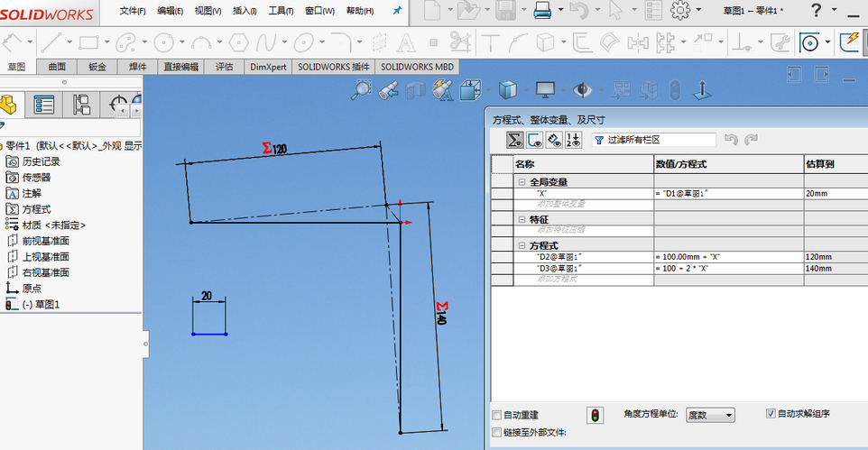Switch to Sketch Equation View button
The width and height of the screenshot is (868, 450).
pyautogui.click(x=535, y=140)
